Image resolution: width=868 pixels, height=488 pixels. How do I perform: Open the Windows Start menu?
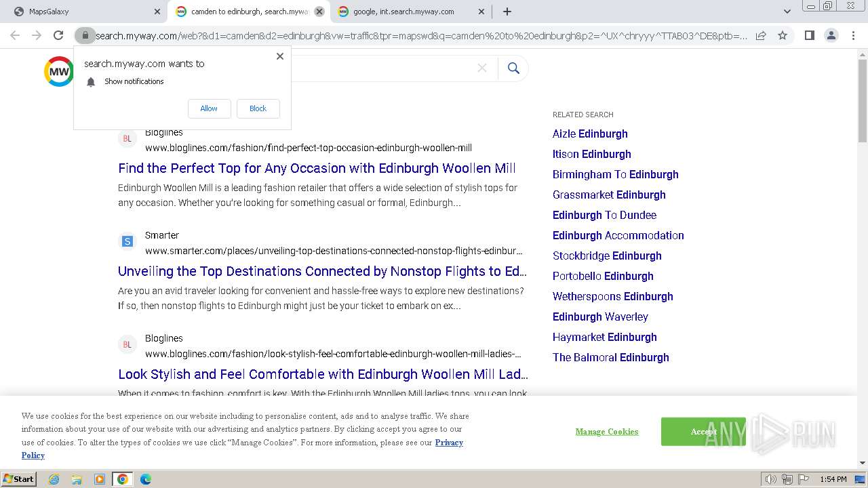pos(18,479)
